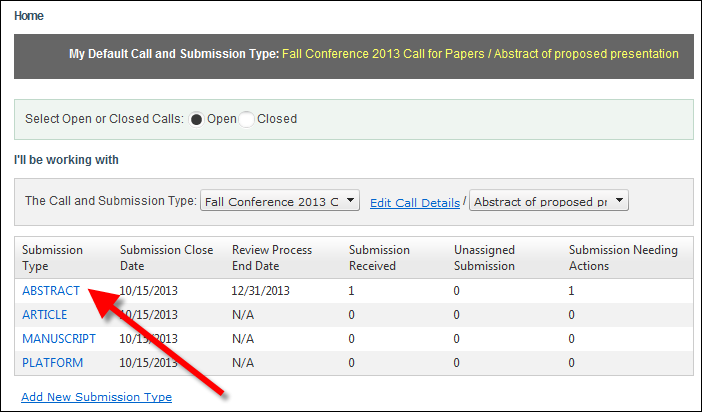Open the PLATFORM submission type link
Screen dimensions: 702x412
[x=53, y=363]
